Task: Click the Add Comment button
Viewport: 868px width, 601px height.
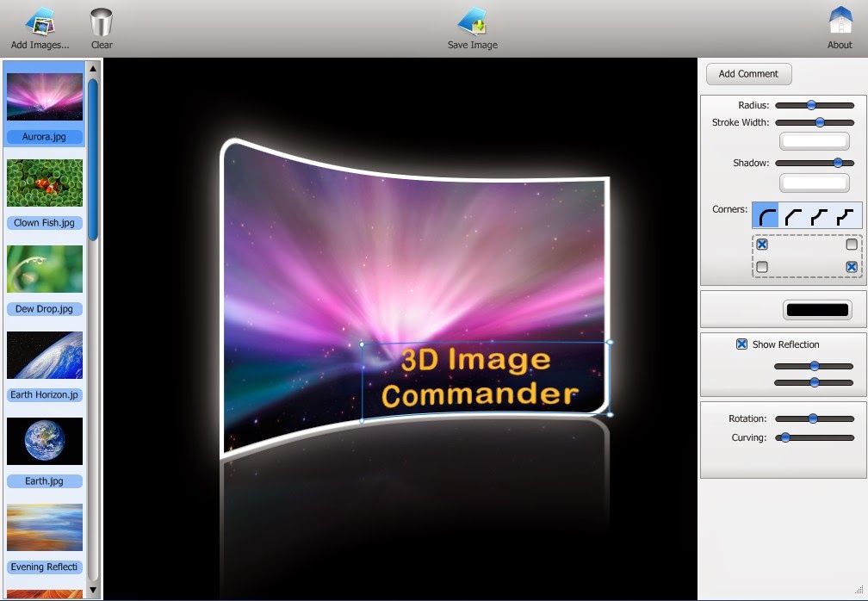Action: [x=748, y=73]
